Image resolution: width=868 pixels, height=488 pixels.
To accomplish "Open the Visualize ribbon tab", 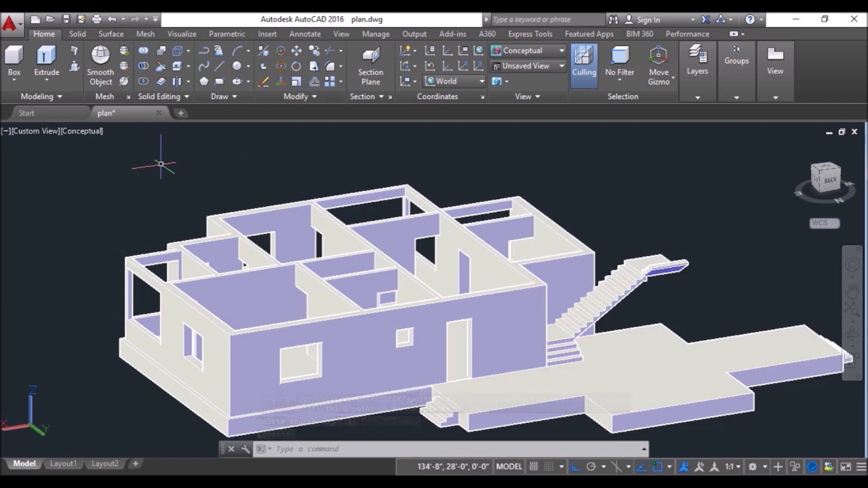I will [x=182, y=34].
